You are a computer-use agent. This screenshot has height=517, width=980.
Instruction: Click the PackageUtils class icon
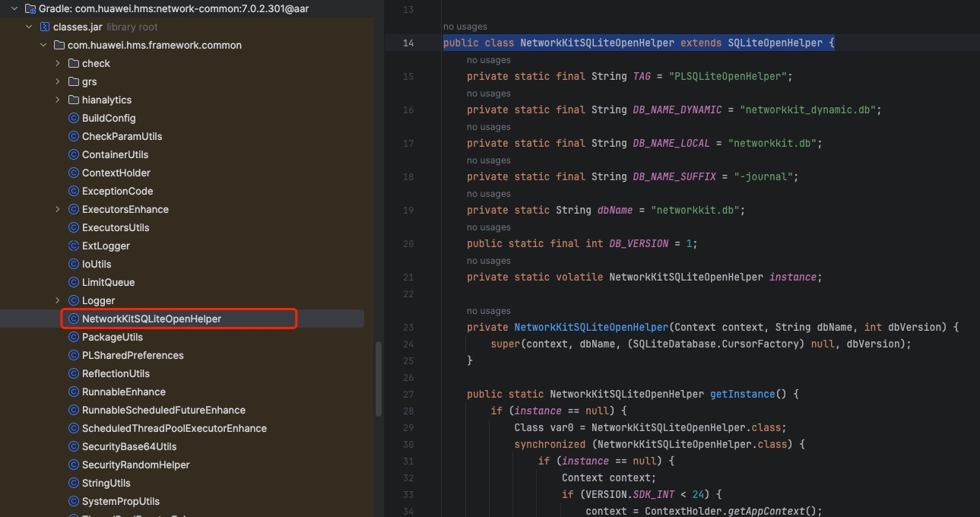74,337
